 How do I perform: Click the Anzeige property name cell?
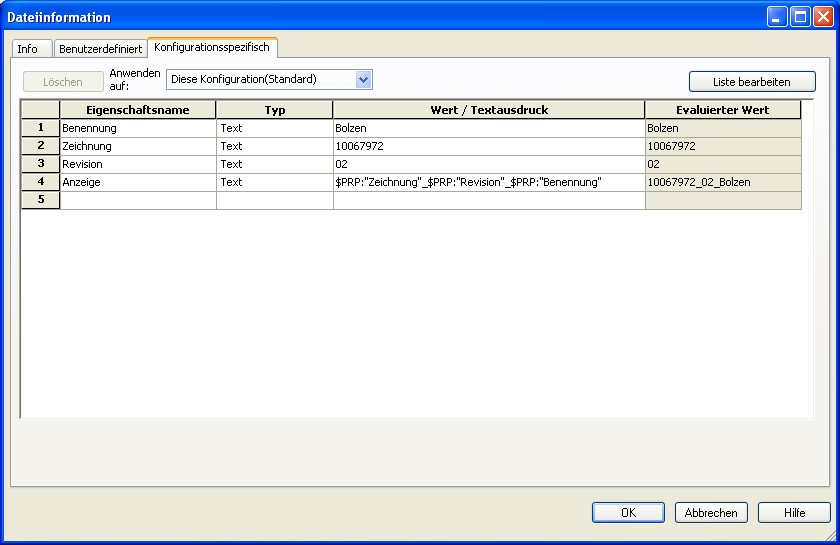138,182
